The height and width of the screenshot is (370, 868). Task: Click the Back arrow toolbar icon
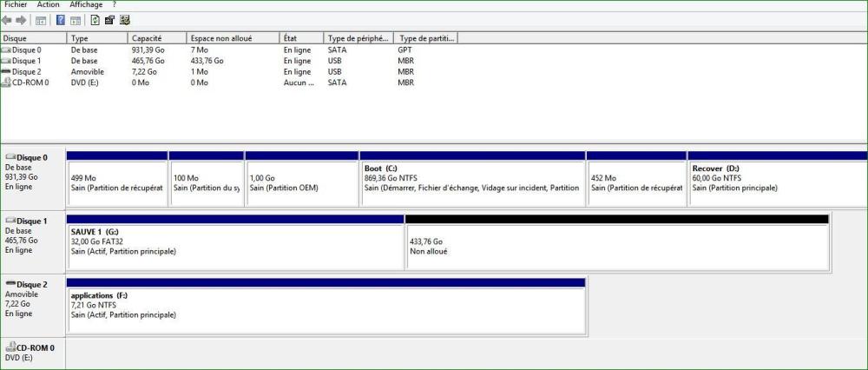(7, 20)
